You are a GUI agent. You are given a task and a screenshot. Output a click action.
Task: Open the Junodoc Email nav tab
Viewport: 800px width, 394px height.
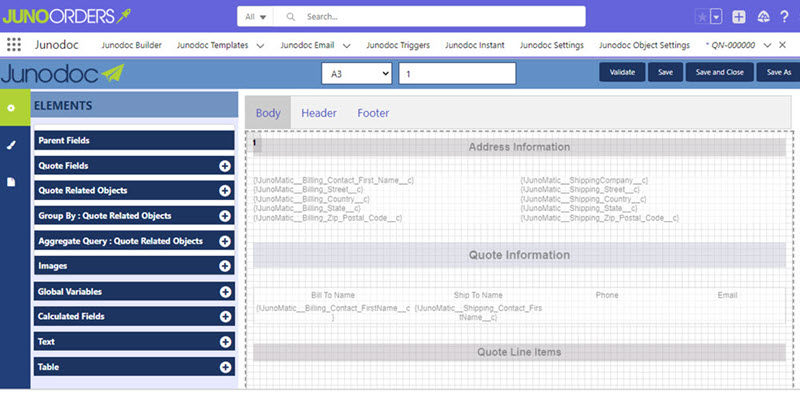tap(307, 45)
